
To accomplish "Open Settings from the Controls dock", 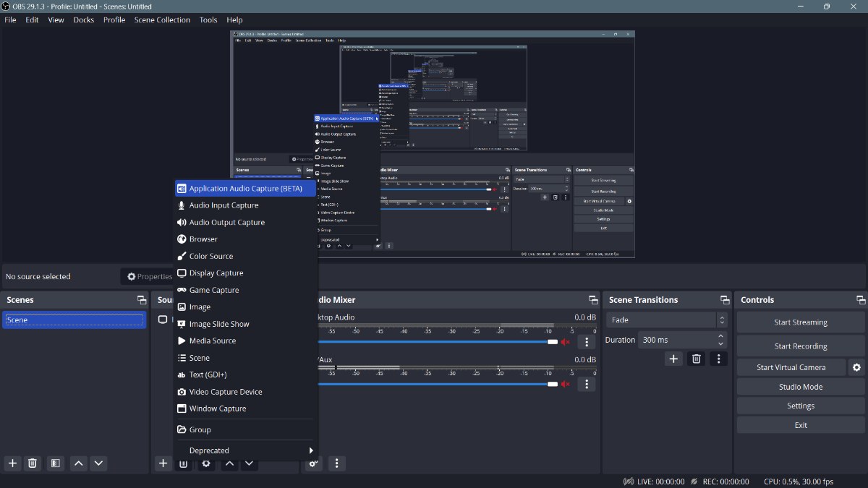I will pyautogui.click(x=801, y=406).
